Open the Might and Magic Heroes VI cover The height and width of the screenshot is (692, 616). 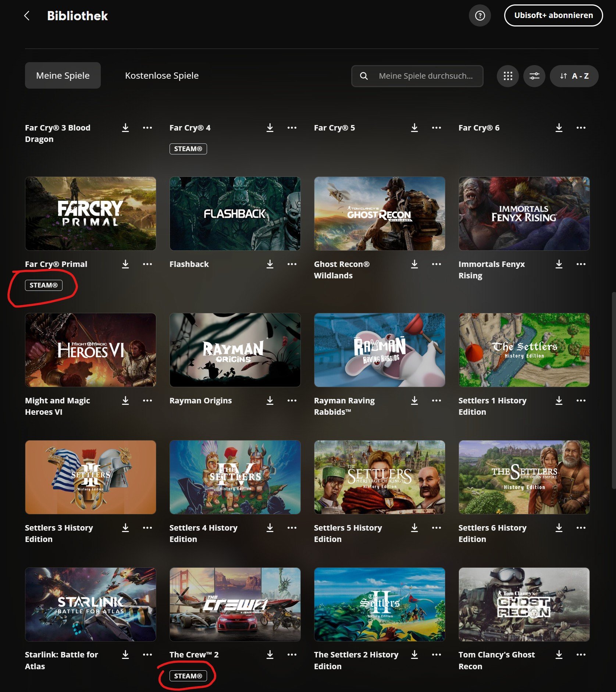pos(90,350)
